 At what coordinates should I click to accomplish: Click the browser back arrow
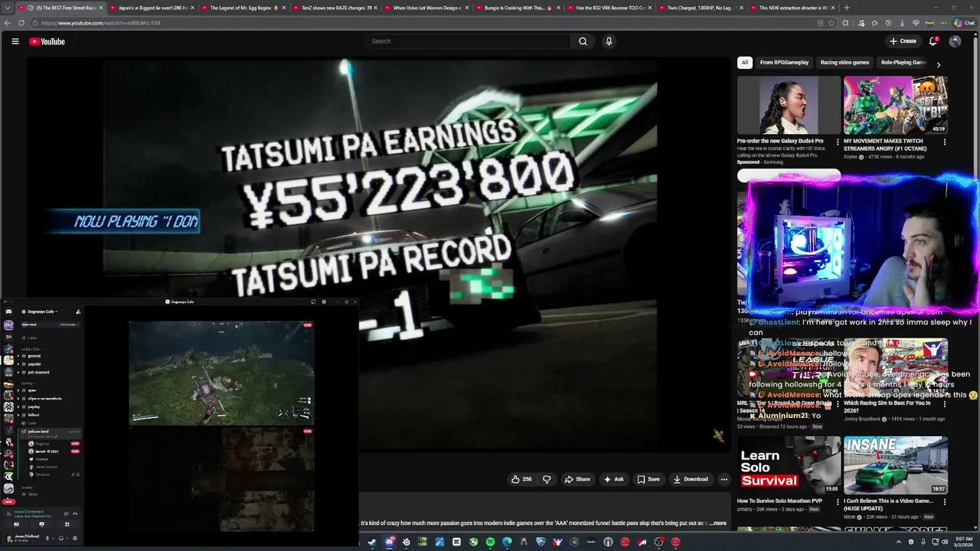pyautogui.click(x=8, y=23)
